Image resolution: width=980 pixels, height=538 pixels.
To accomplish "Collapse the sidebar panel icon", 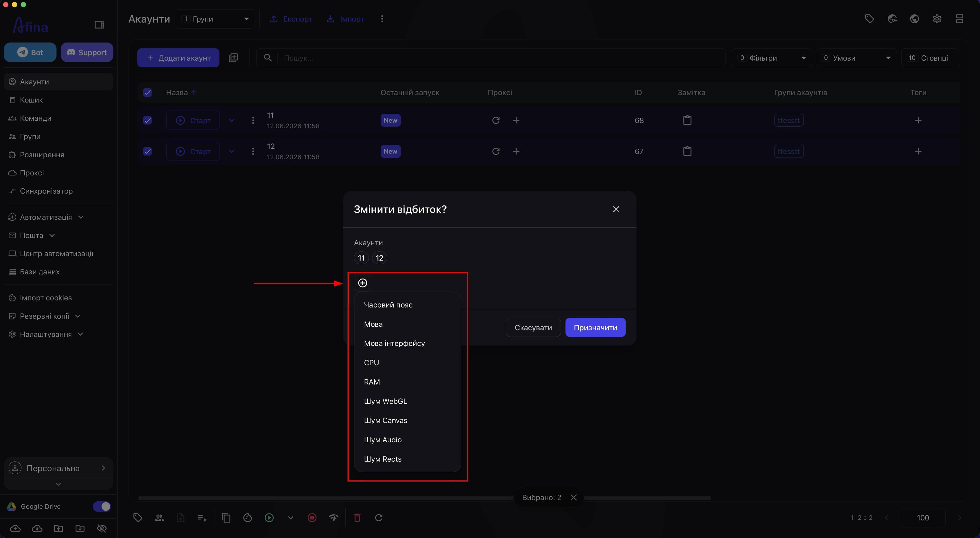I will (99, 25).
